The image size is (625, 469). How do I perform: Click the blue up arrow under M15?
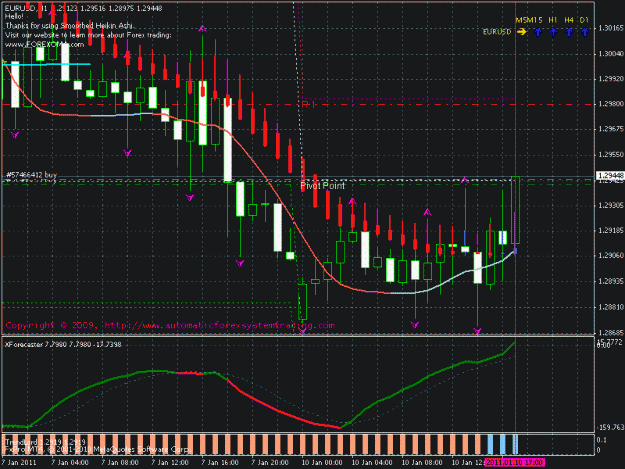point(538,32)
